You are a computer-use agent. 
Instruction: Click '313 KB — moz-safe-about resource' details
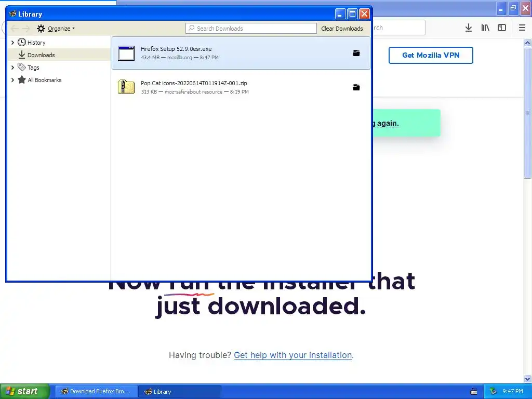coord(181,92)
